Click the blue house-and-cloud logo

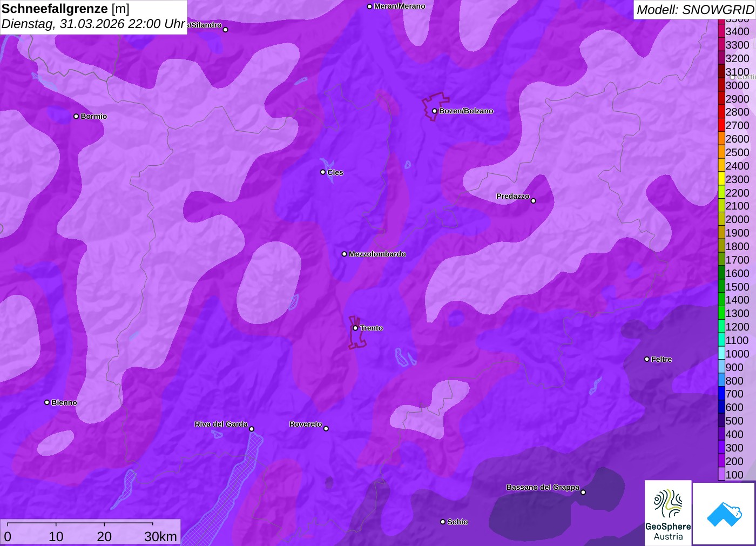pyautogui.click(x=724, y=514)
